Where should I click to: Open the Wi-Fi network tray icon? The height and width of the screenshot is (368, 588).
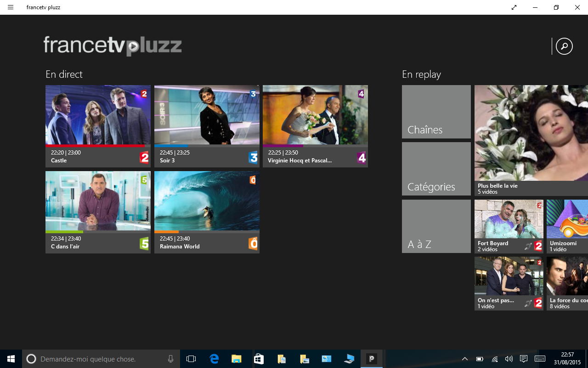point(494,359)
